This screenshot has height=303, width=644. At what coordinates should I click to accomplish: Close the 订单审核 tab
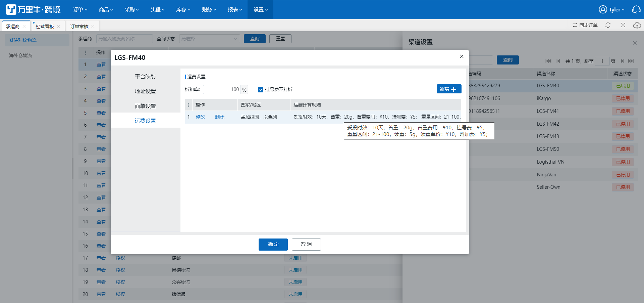click(x=93, y=27)
